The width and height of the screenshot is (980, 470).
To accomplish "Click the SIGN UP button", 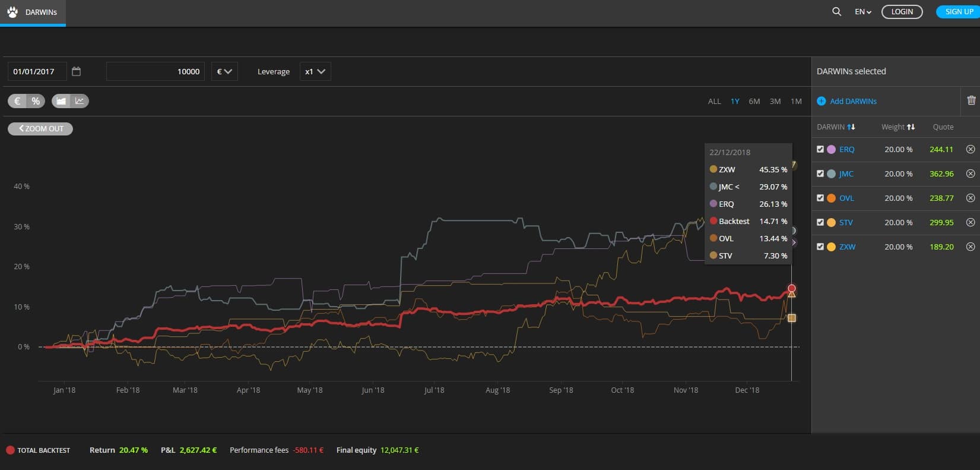I will coord(958,11).
